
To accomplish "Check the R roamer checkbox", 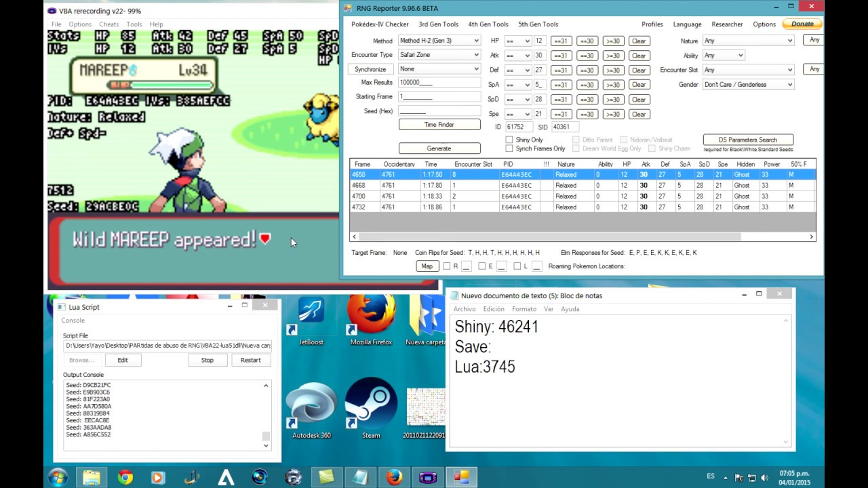I will click(x=446, y=266).
